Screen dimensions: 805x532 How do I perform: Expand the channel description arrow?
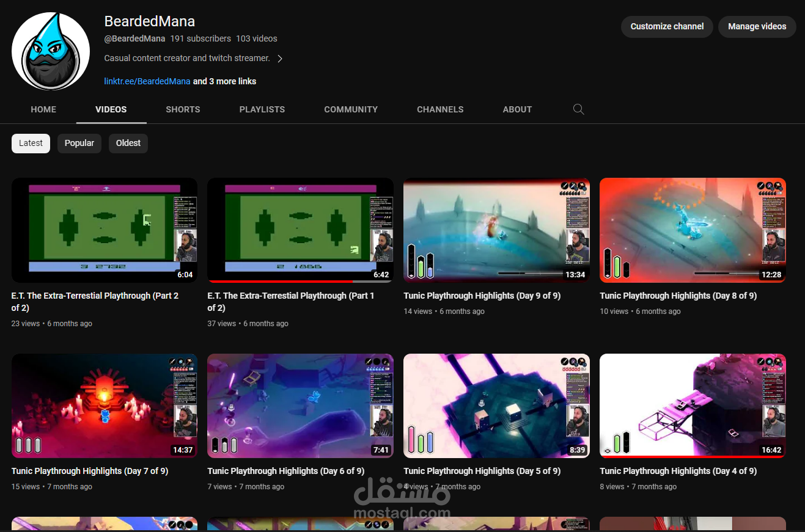coord(280,59)
